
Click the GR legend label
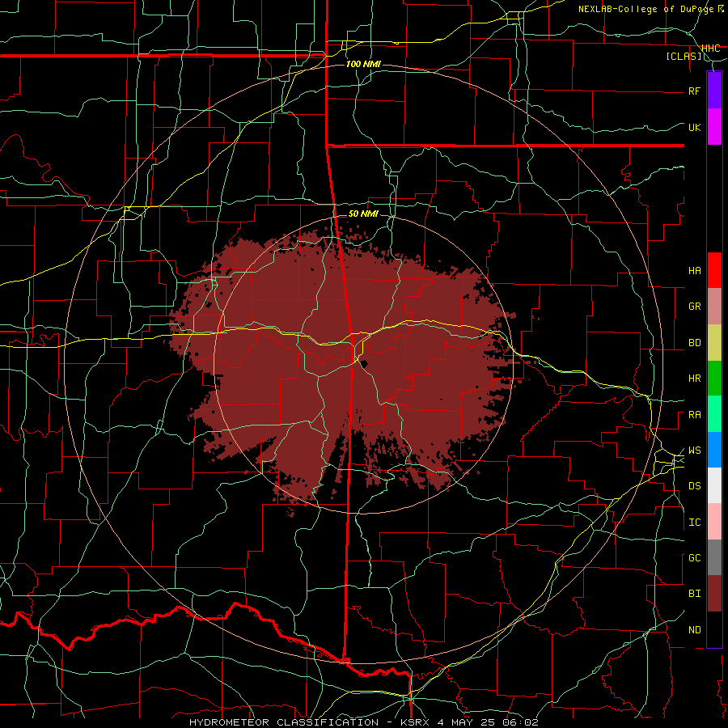pos(695,306)
